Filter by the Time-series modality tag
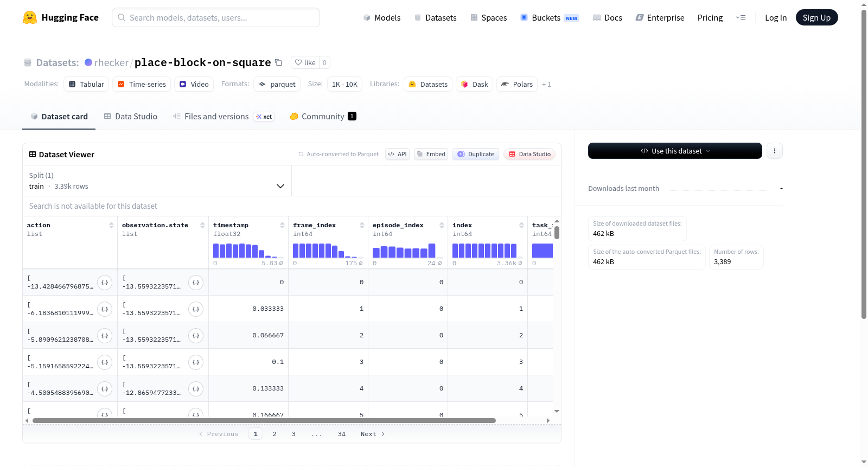Image resolution: width=868 pixels, height=467 pixels. (x=142, y=84)
